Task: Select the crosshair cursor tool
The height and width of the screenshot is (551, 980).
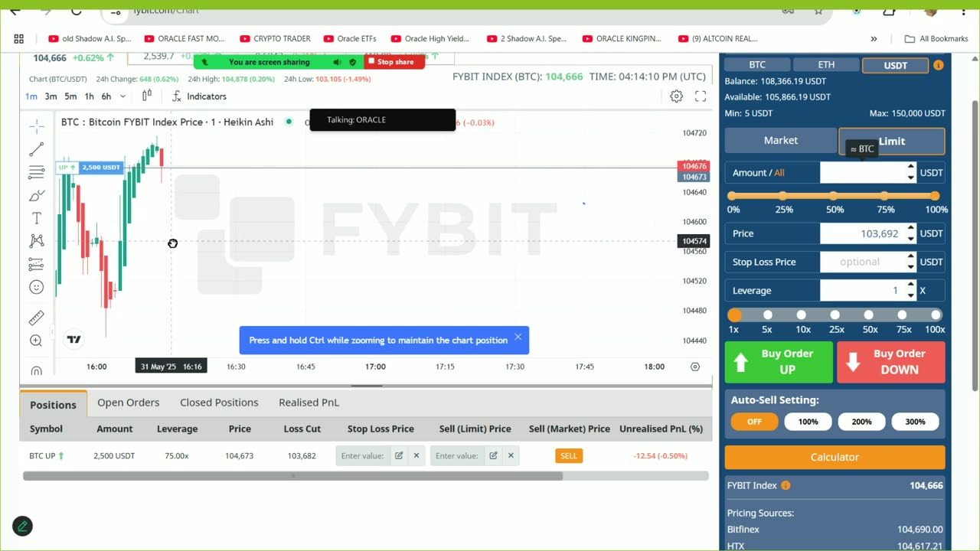Action: 36,126
